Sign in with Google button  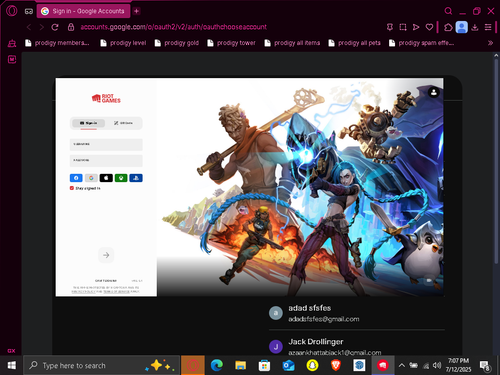tap(91, 178)
